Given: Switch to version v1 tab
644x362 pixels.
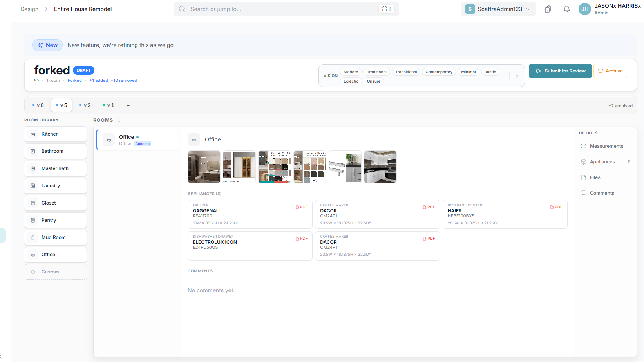Looking at the screenshot, I should pos(109,105).
